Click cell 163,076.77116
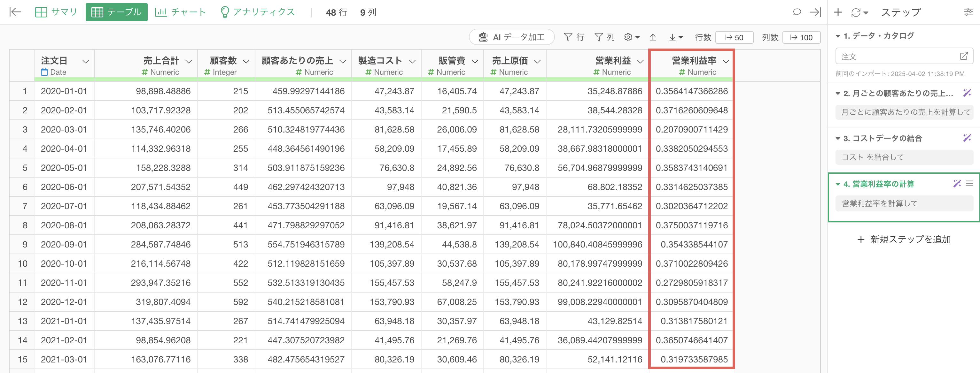The width and height of the screenshot is (980, 373). [x=146, y=359]
